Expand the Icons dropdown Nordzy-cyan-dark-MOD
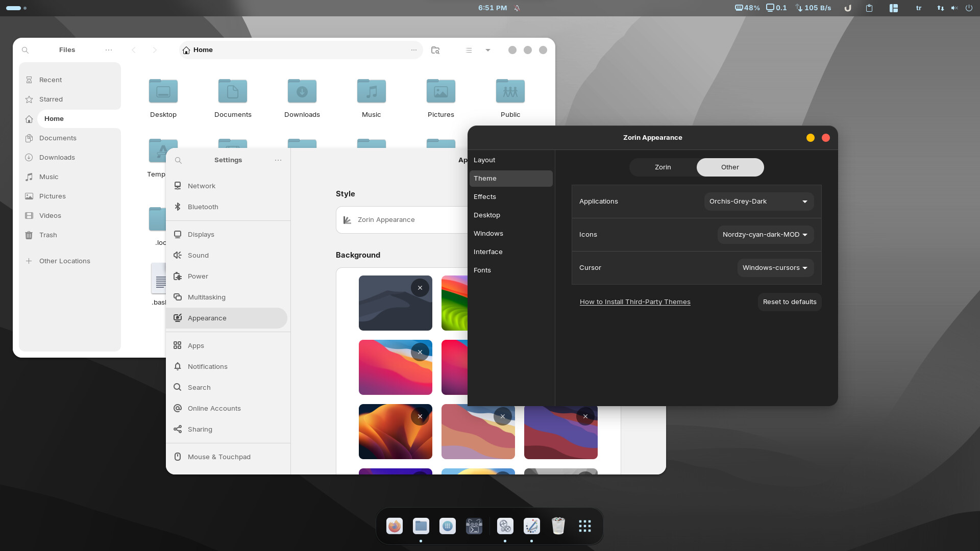Viewport: 980px width, 551px height. coord(765,235)
